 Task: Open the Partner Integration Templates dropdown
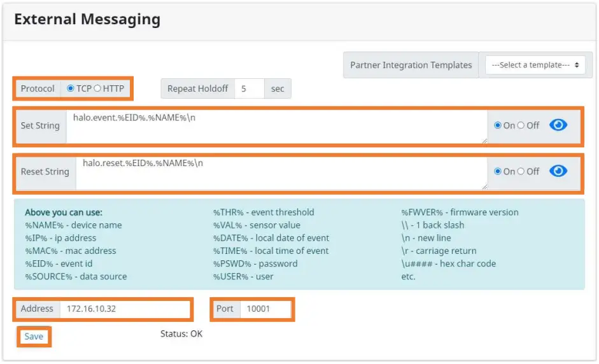(x=535, y=65)
